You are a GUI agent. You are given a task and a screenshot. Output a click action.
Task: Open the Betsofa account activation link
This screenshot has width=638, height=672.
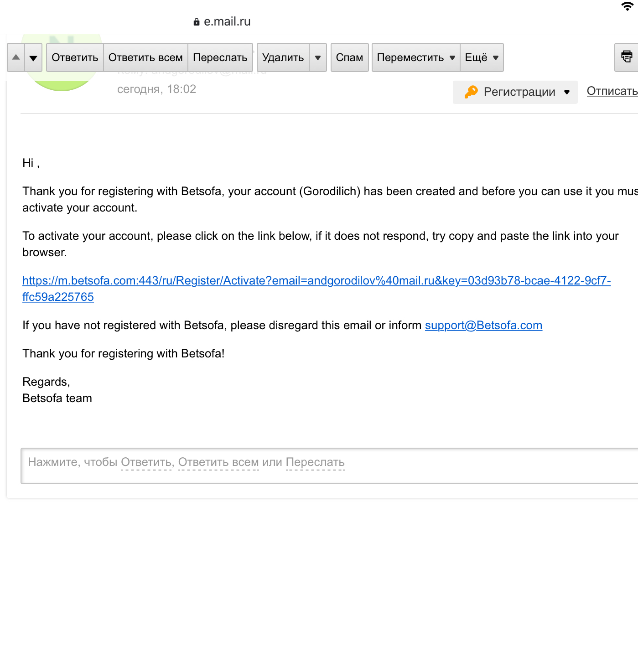tap(316, 281)
